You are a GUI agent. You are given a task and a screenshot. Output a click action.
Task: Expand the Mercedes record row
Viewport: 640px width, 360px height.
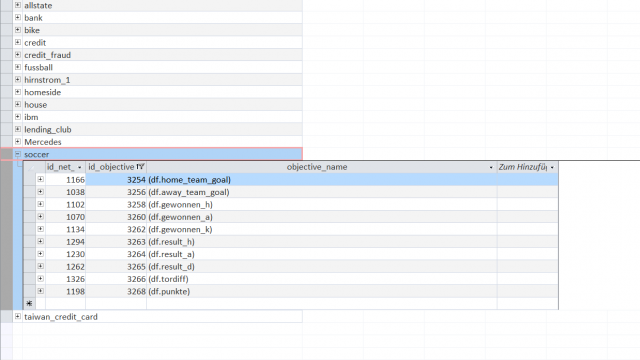tap(18, 141)
